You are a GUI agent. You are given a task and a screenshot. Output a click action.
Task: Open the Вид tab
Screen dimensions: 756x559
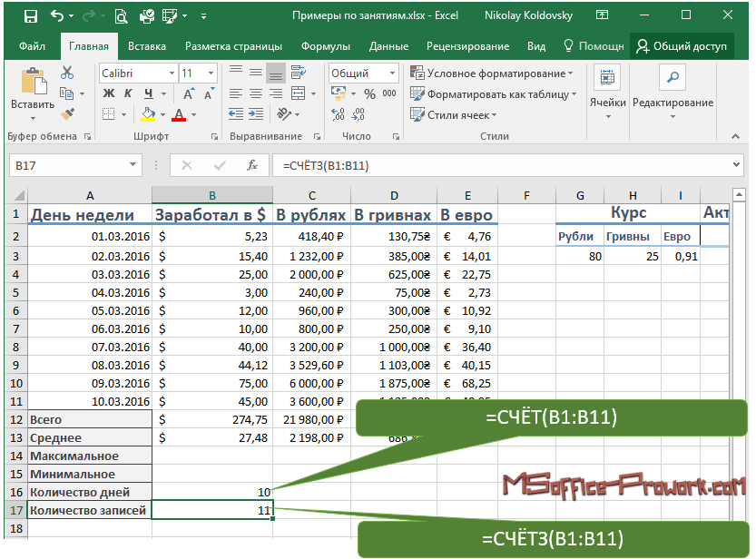pyautogui.click(x=536, y=46)
